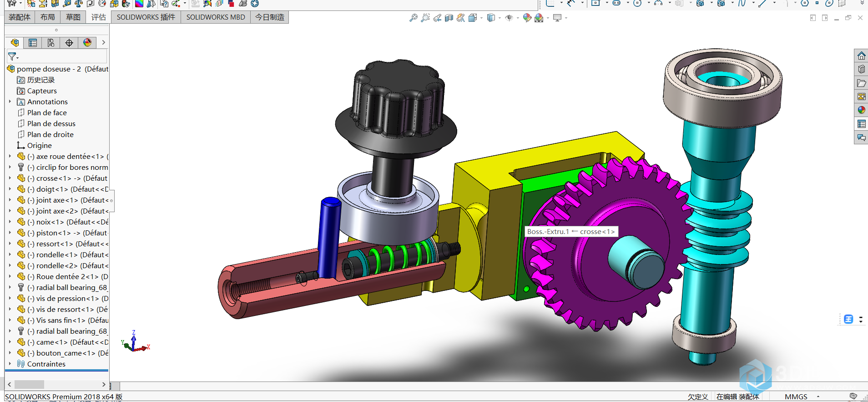
Task: Select Zoom to Area tool
Action: pyautogui.click(x=425, y=18)
